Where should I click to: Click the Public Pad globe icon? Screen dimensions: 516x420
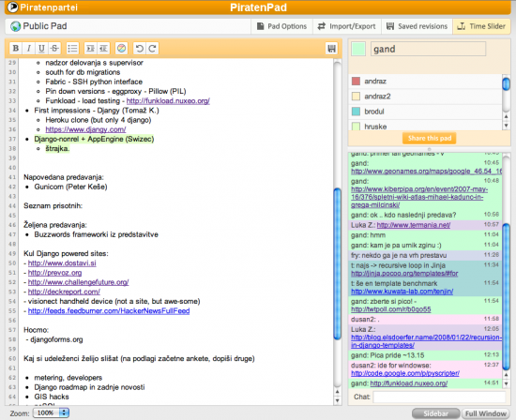click(x=15, y=26)
